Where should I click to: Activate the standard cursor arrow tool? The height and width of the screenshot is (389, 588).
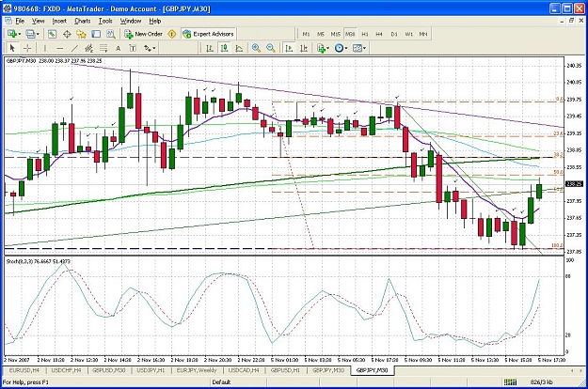pyautogui.click(x=12, y=48)
